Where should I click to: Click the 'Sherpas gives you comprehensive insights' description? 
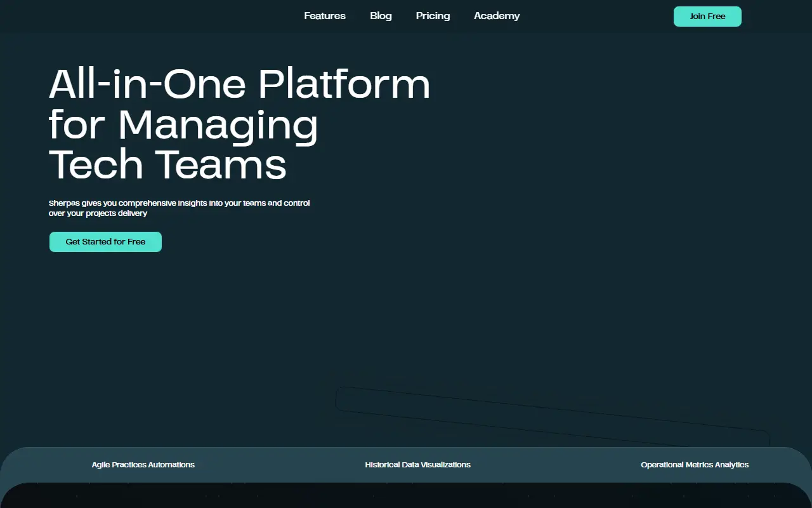pyautogui.click(x=180, y=208)
